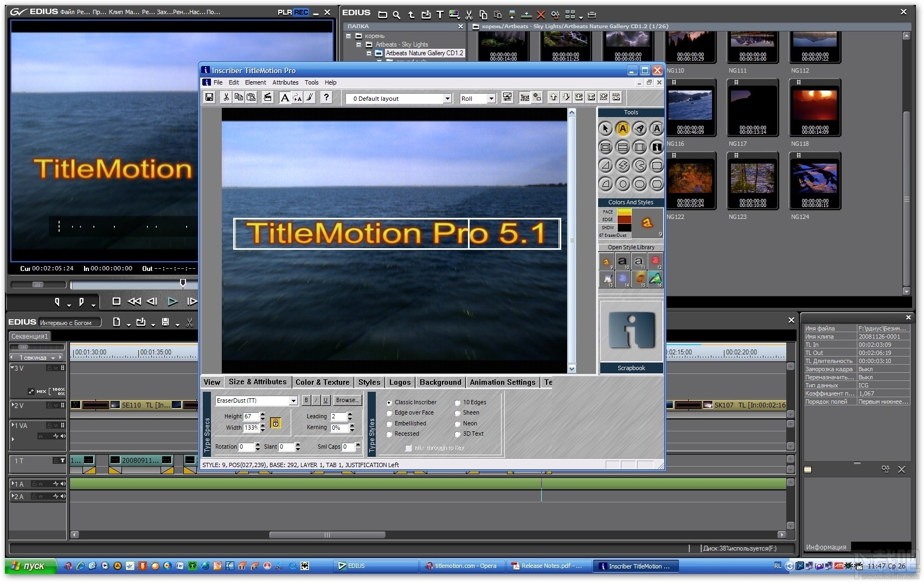This screenshot has height=582, width=924.
Task: Click the Text safe-area toolbar icon
Action: [x=524, y=98]
